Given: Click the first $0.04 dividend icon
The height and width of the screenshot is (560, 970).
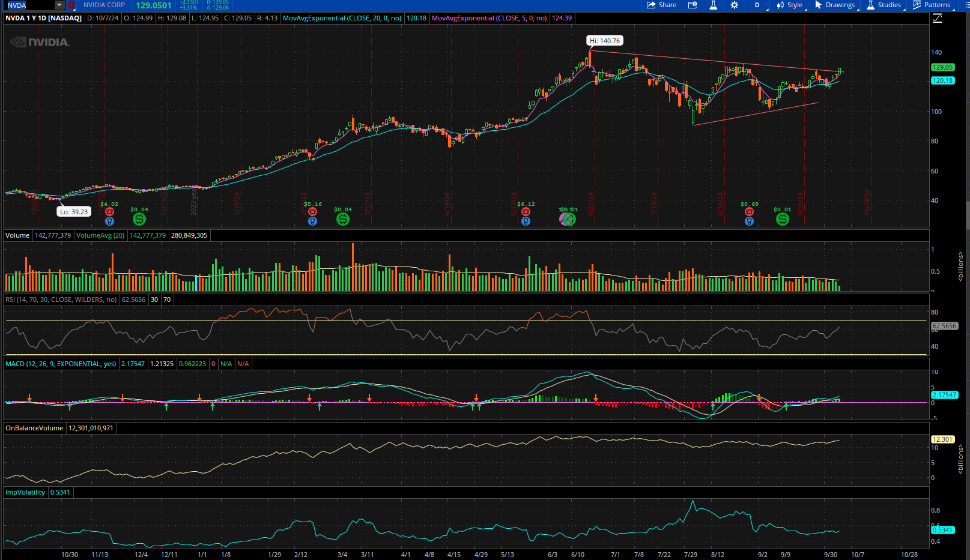Looking at the screenshot, I should coord(139,219).
